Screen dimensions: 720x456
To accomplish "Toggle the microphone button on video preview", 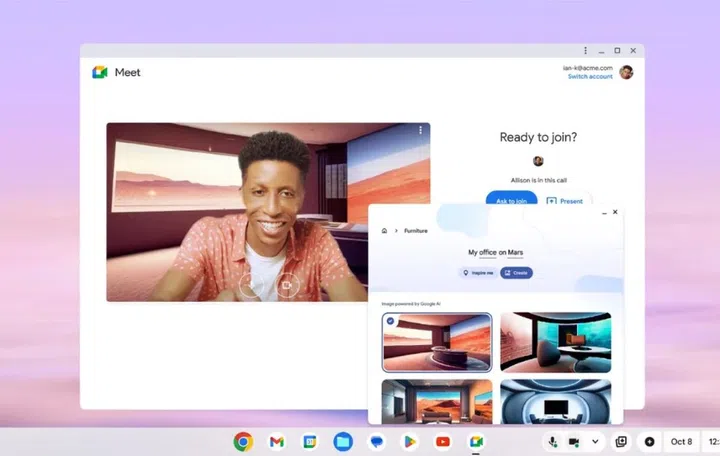I will tap(252, 285).
